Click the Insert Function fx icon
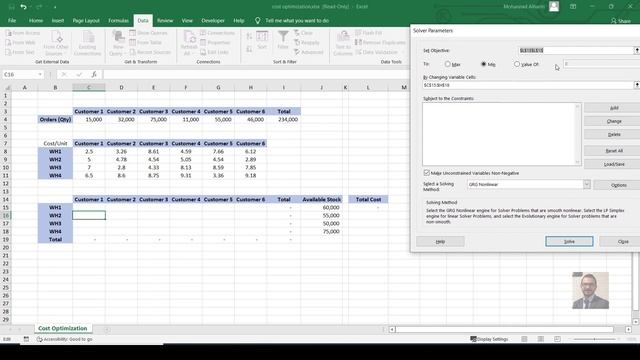Screen dimensions: 640x360 (x=94, y=74)
